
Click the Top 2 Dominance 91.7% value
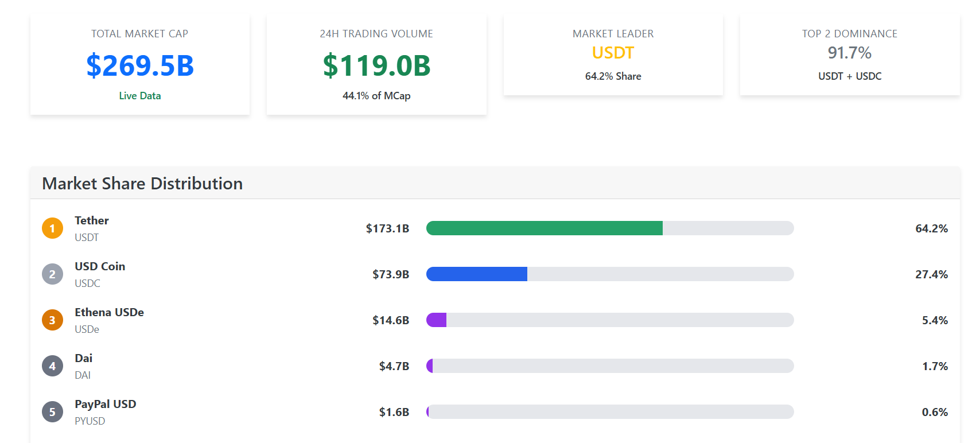(x=849, y=53)
